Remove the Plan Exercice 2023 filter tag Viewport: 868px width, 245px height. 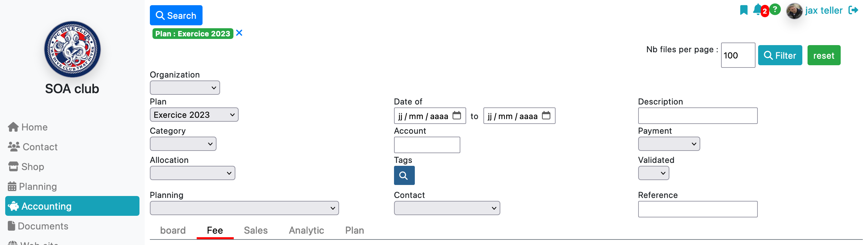(239, 33)
